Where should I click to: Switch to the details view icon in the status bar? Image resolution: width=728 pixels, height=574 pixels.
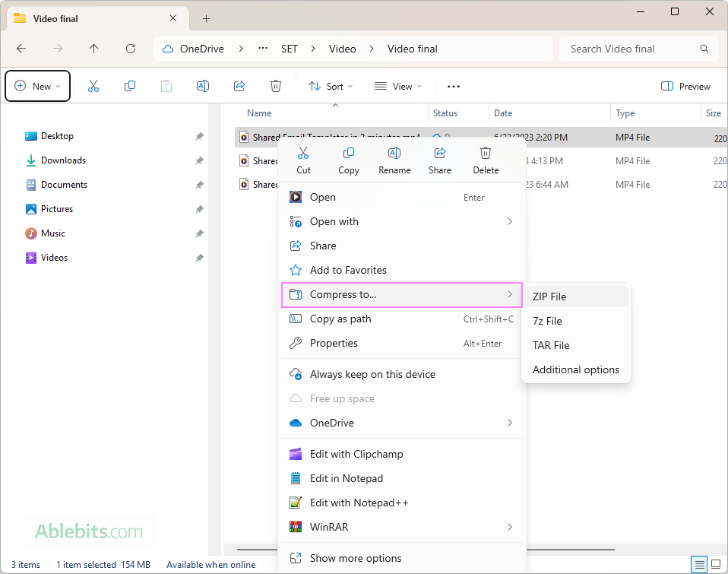pos(699,565)
